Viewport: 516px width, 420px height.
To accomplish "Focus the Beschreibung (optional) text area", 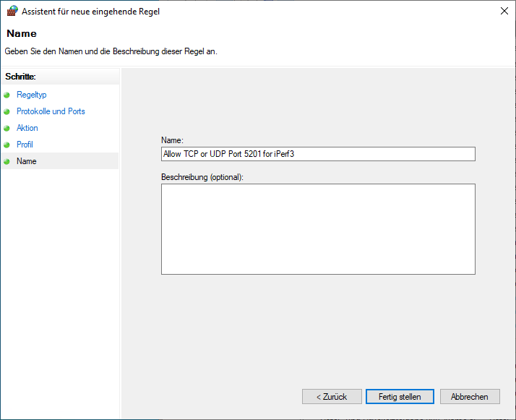I will click(x=318, y=228).
